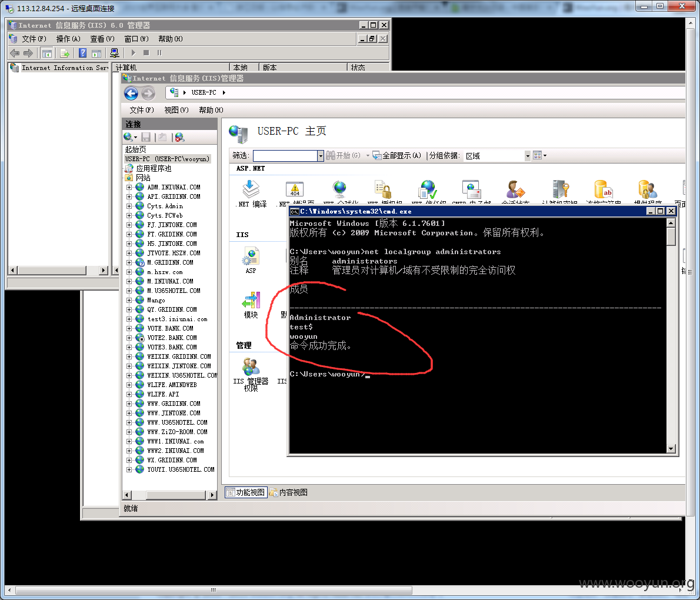Expand the WWW.GRIDINN.COM site node

129,404
